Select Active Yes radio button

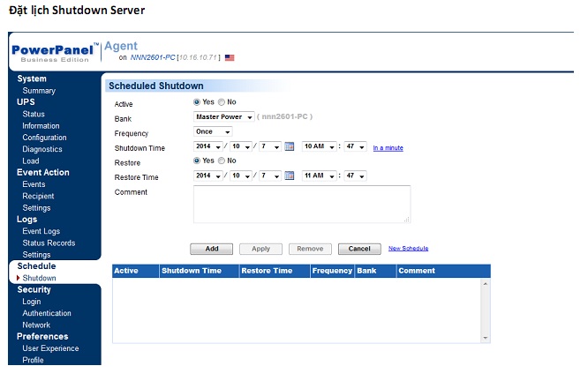(x=197, y=102)
